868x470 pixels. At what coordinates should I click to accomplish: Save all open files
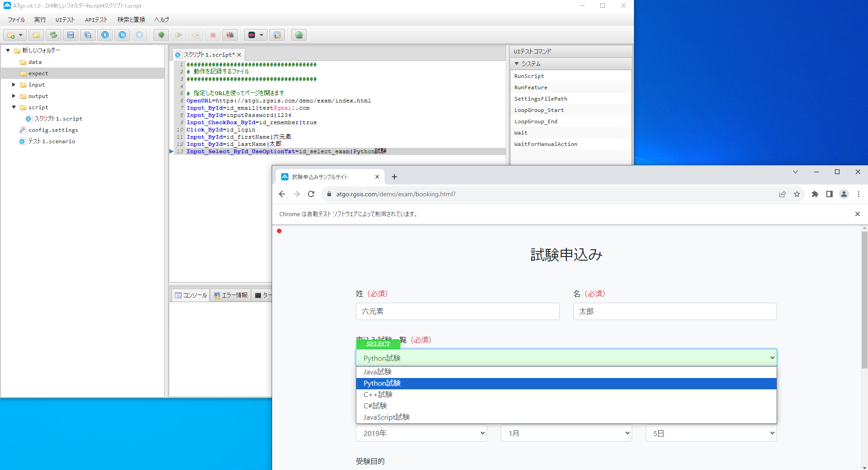coord(87,35)
